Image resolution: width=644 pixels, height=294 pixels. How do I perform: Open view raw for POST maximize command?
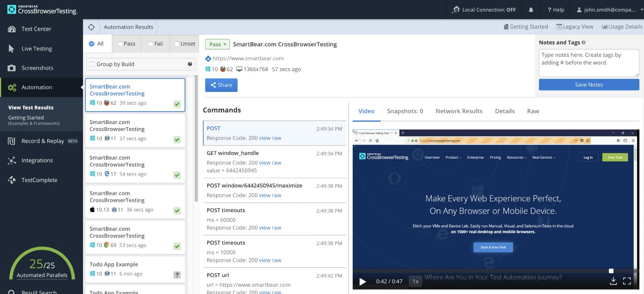[270, 195]
